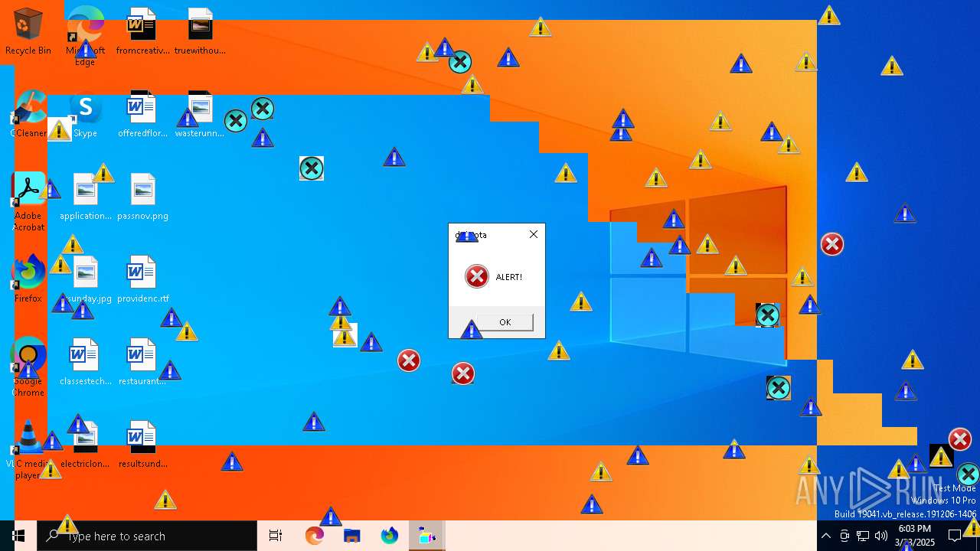Select the truewithou... file icon
This screenshot has width=980, height=551.
200,31
